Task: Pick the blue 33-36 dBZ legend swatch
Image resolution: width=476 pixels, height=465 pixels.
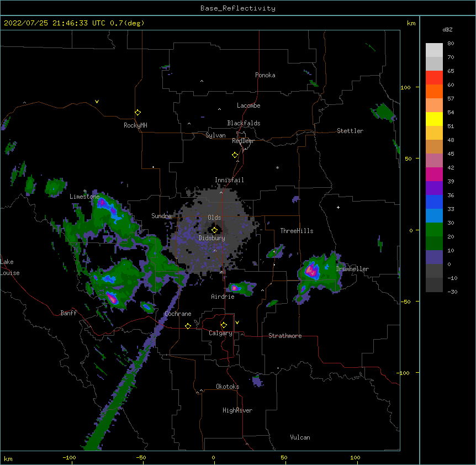Action: tap(434, 202)
